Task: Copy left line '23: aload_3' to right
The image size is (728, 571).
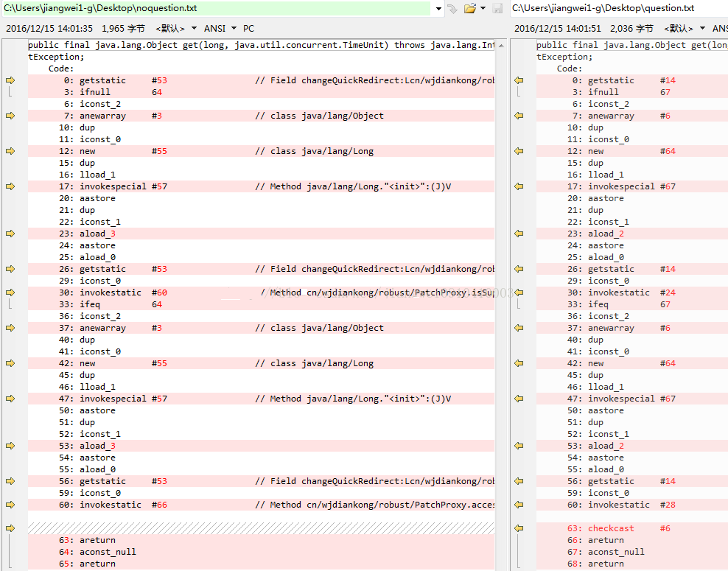Action: click(10, 234)
